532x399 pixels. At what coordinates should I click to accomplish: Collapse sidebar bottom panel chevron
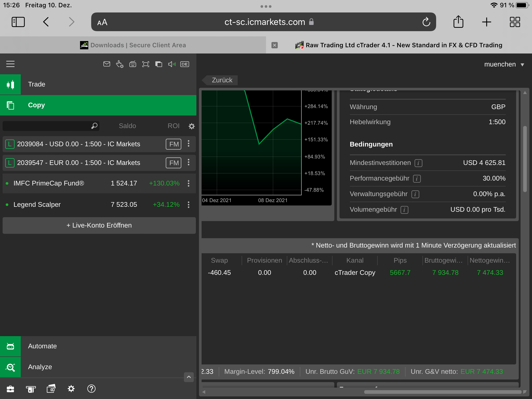click(x=189, y=377)
